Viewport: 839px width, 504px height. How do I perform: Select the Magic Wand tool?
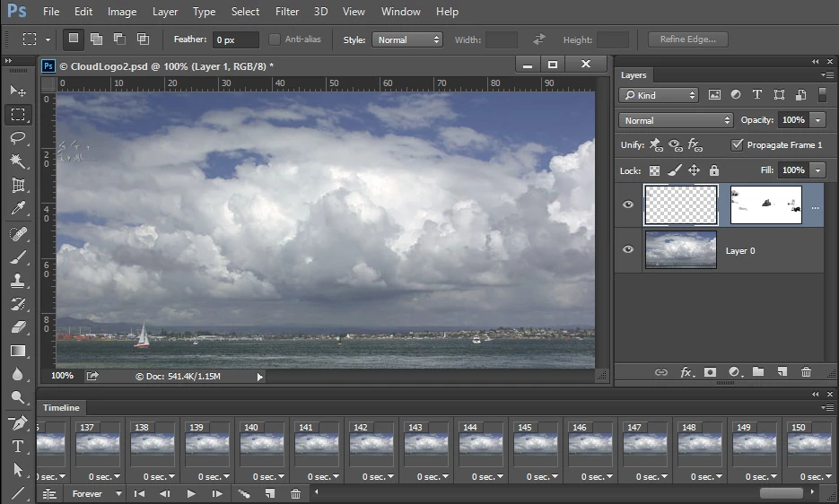coord(18,161)
